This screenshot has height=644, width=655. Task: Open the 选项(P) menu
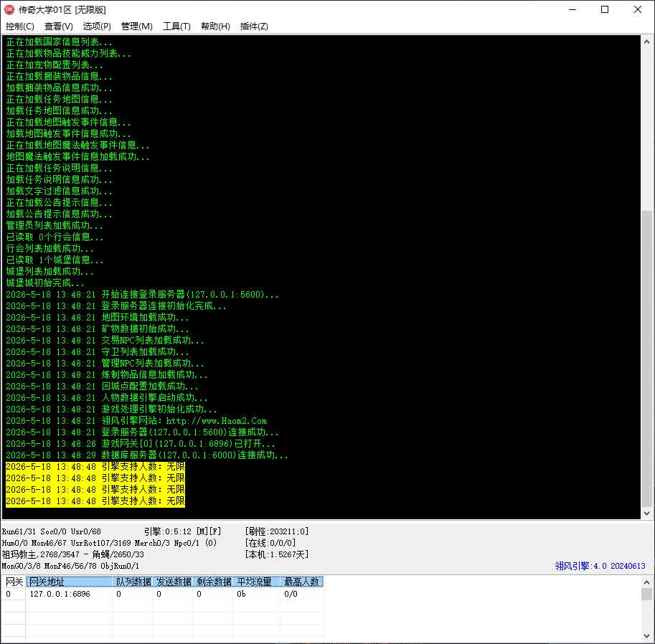97,27
